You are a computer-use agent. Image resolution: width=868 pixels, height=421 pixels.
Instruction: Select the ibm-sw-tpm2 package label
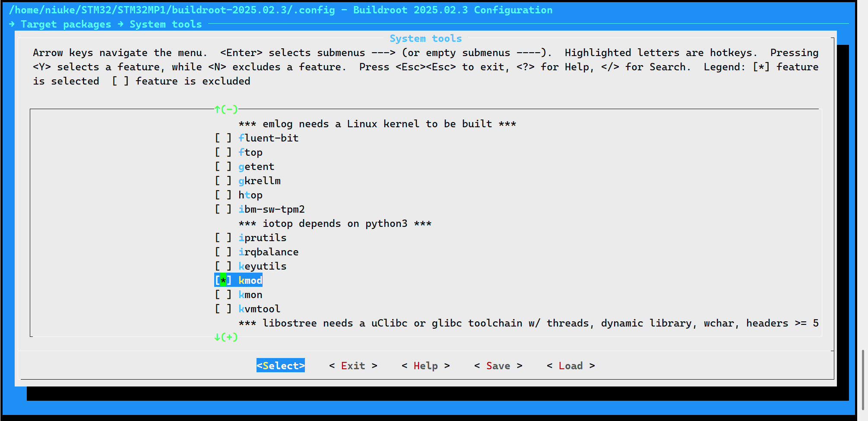click(272, 209)
